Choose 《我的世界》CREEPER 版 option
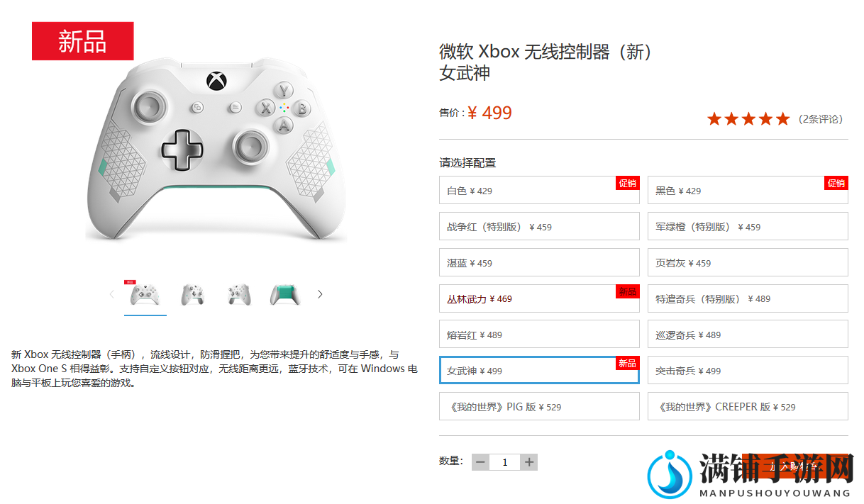This screenshot has height=504, width=864. click(748, 406)
